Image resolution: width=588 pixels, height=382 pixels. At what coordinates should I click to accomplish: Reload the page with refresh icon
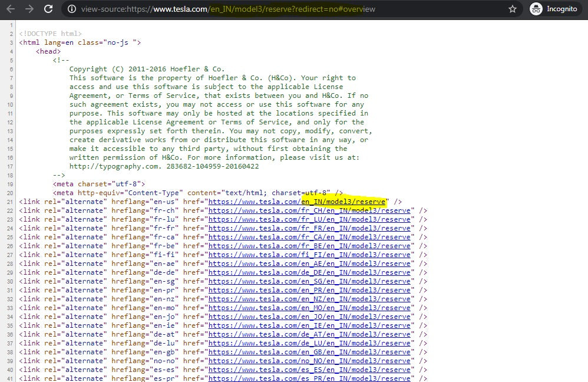click(48, 9)
